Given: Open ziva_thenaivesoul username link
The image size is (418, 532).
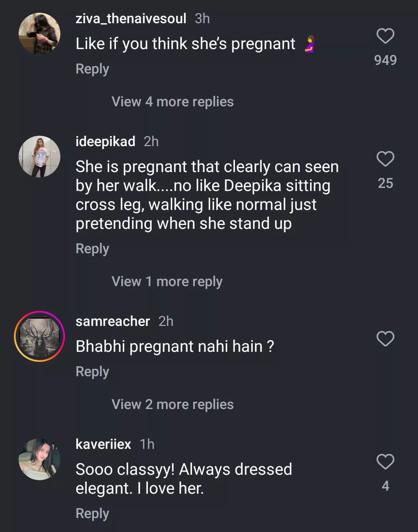Looking at the screenshot, I should tap(131, 19).
